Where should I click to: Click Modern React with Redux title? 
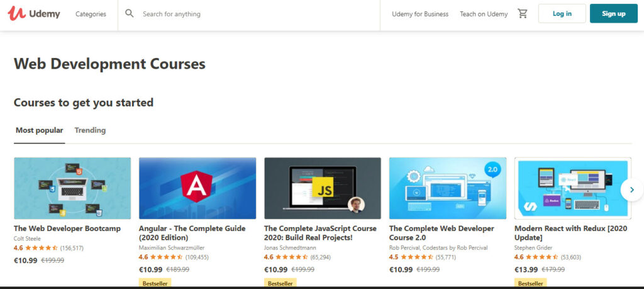pos(571,233)
